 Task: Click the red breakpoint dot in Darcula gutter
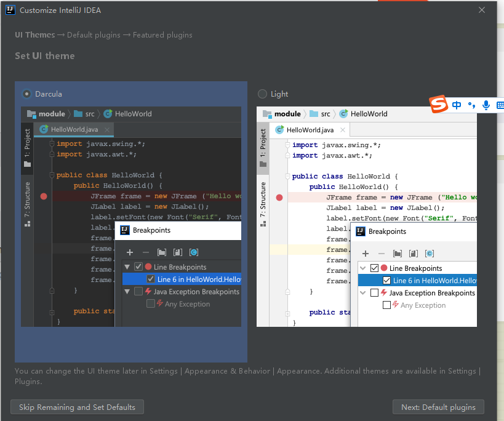44,196
